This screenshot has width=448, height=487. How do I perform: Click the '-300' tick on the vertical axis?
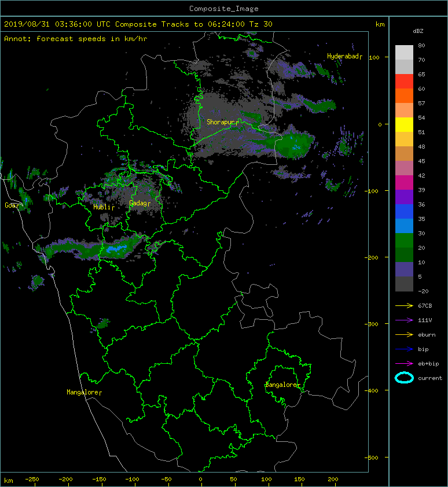[372, 324]
